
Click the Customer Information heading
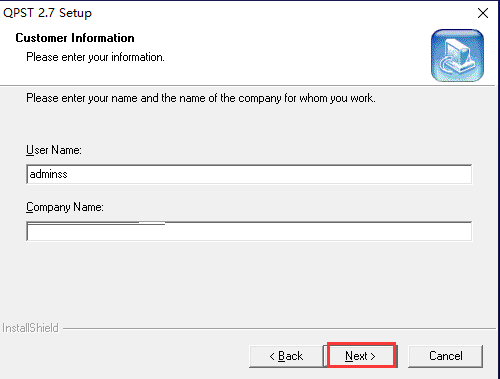75,38
